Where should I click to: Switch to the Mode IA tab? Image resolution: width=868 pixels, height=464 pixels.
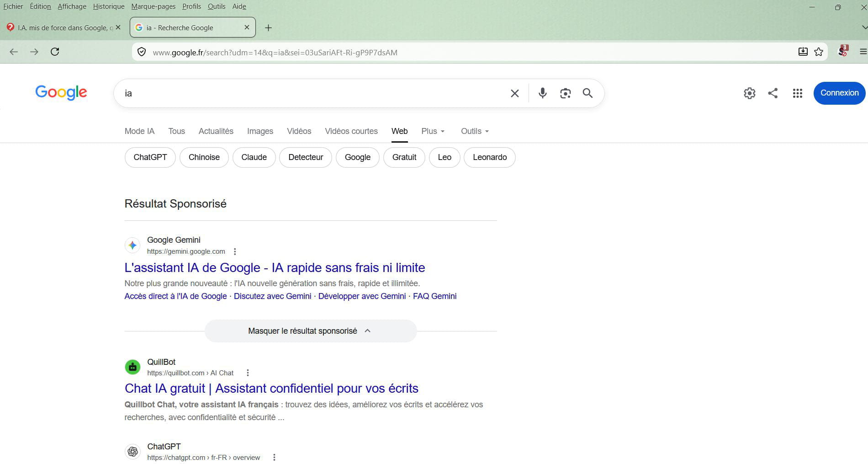click(x=139, y=131)
